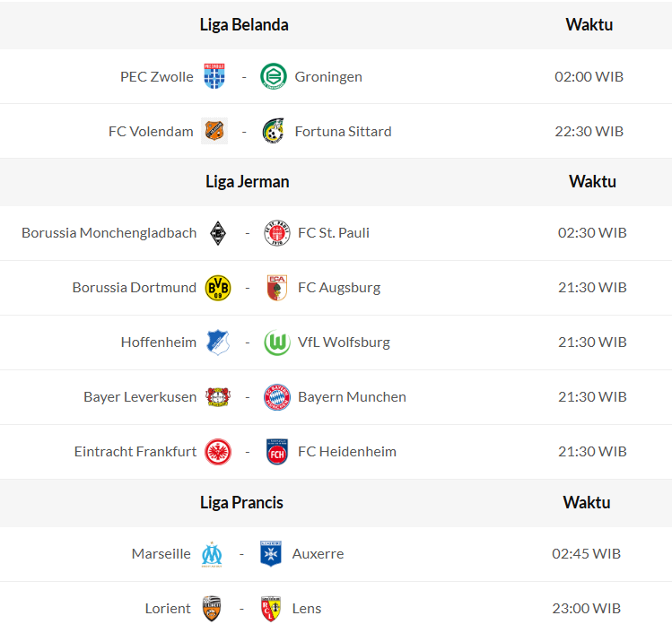This screenshot has height=633, width=672.
Task: Open the Borussia Monchengladbach team link
Action: pos(109,233)
